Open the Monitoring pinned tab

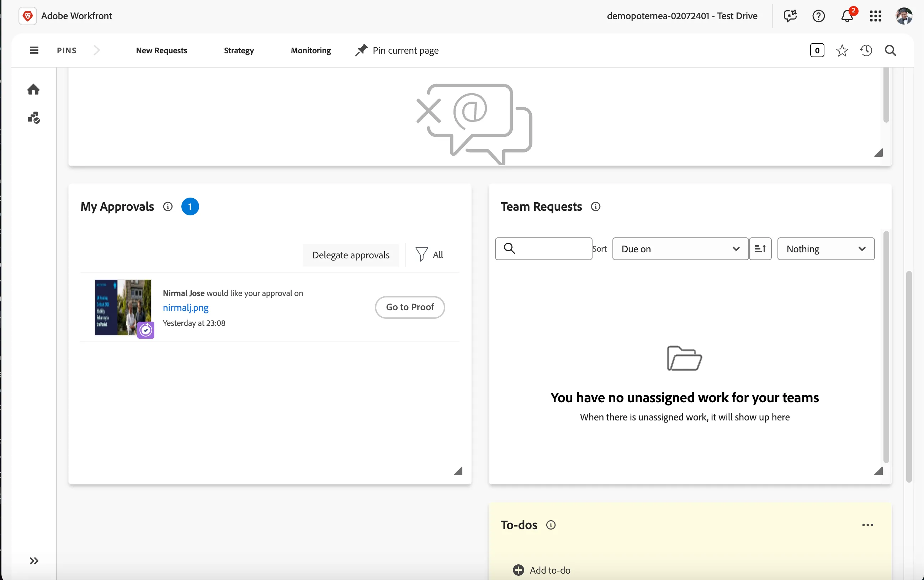click(311, 50)
